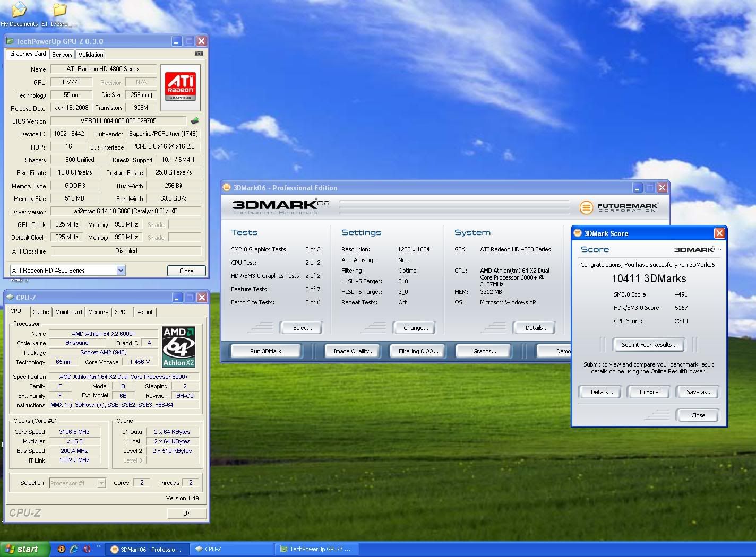The height and width of the screenshot is (557, 756).
Task: Click the 3DMark06 title bar icon
Action: 227,187
